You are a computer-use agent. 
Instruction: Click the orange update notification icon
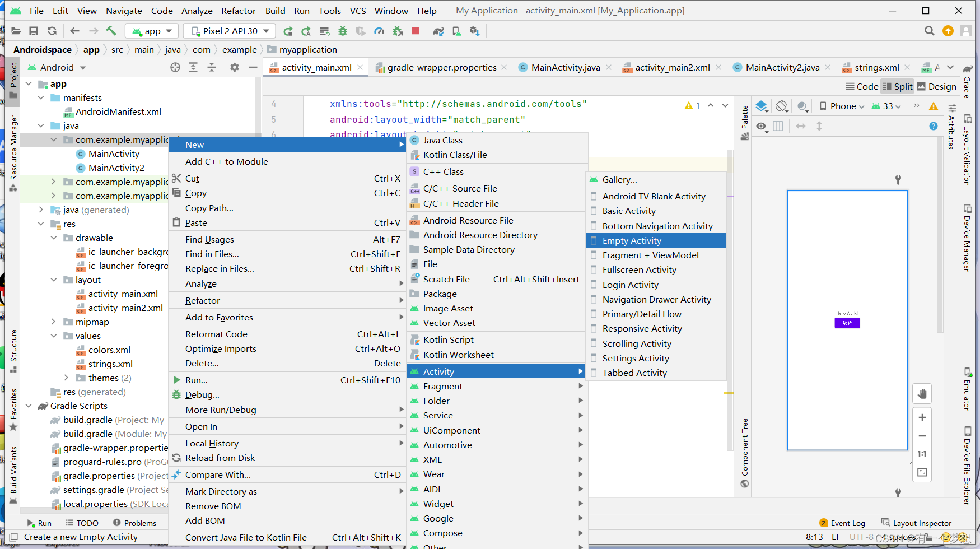coord(948,31)
